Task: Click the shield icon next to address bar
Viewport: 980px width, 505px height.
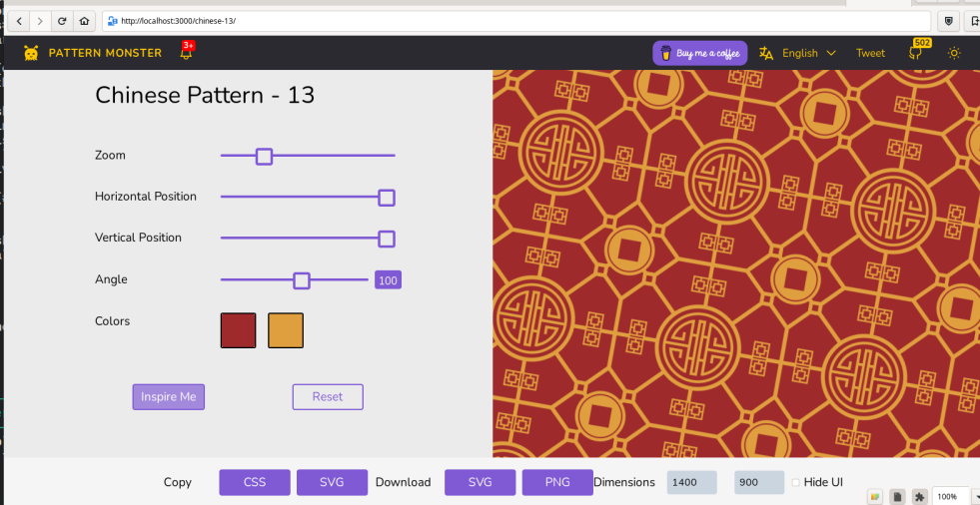Action: (x=949, y=21)
